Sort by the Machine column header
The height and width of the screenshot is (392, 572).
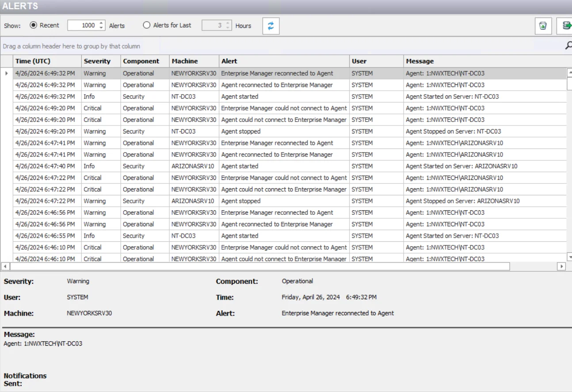coord(194,61)
